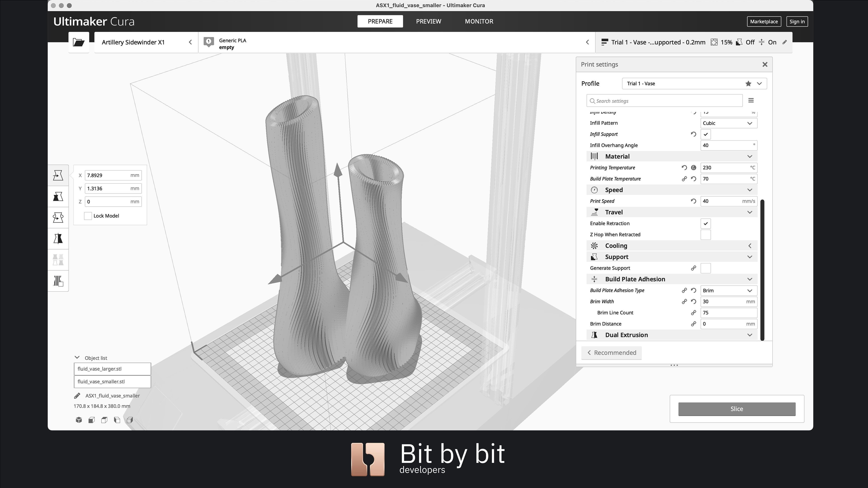868x488 pixels.
Task: Switch to the PREVIEW stage
Action: (428, 21)
